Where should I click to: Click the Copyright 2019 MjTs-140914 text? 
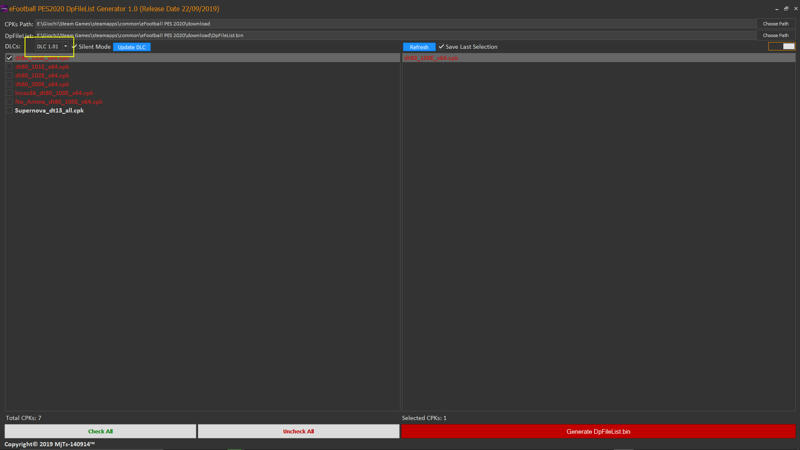(49, 444)
